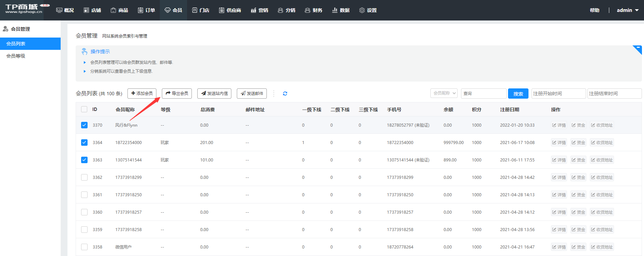This screenshot has width=644, height=256.
Task: Click the blue 搜索 button
Action: tap(518, 94)
